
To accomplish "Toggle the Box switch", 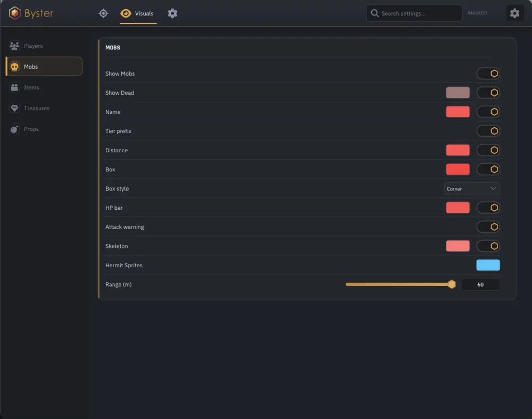I will (488, 169).
